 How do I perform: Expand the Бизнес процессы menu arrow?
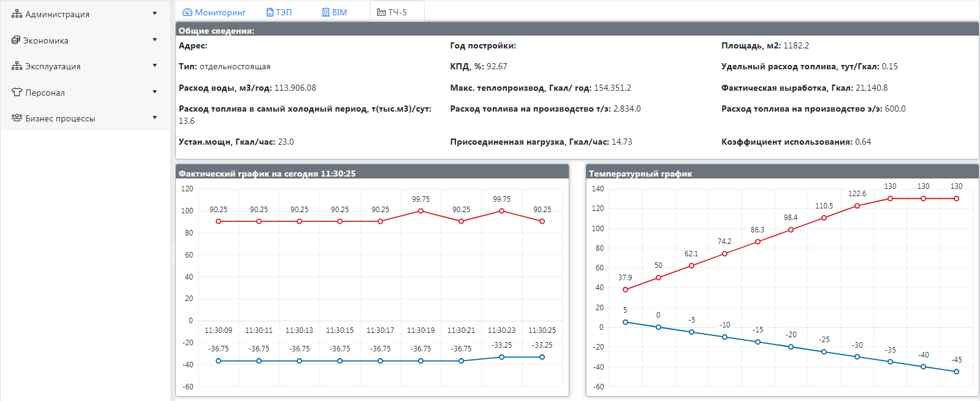tap(154, 118)
